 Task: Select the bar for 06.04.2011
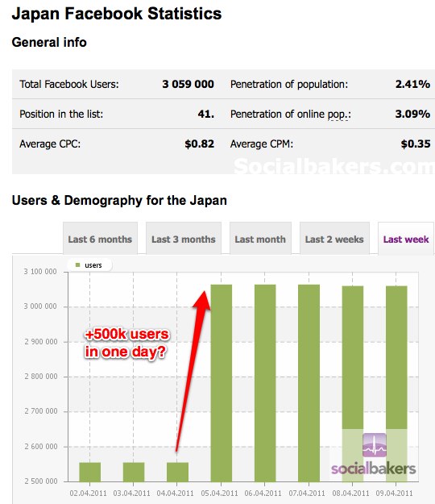tap(265, 383)
